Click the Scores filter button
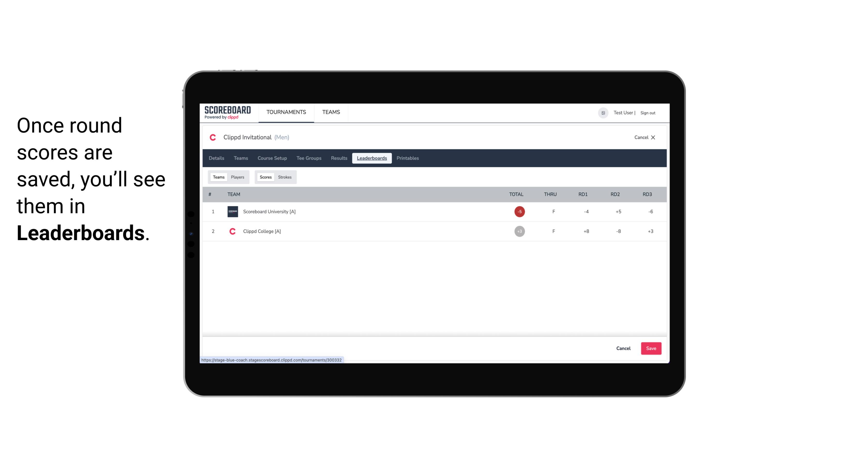The width and height of the screenshot is (868, 467). tap(265, 177)
